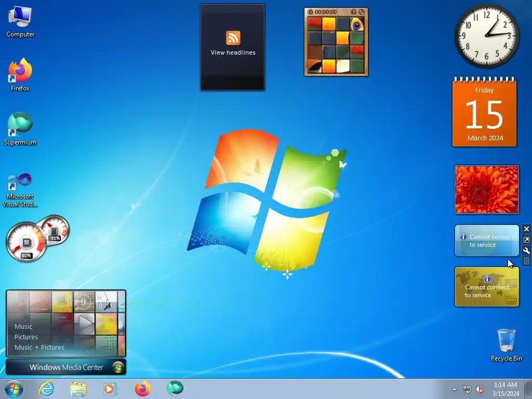Click View headlines text in feed gadget
Viewport: 532px width, 399px height.
(x=233, y=52)
